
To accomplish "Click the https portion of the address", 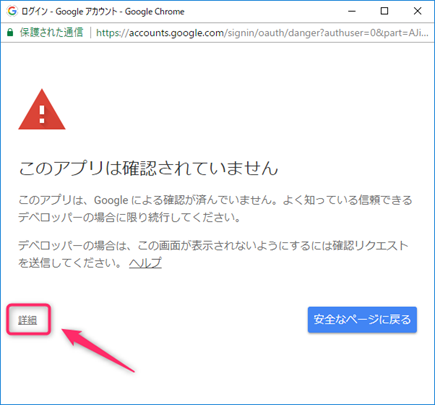I will tap(109, 33).
